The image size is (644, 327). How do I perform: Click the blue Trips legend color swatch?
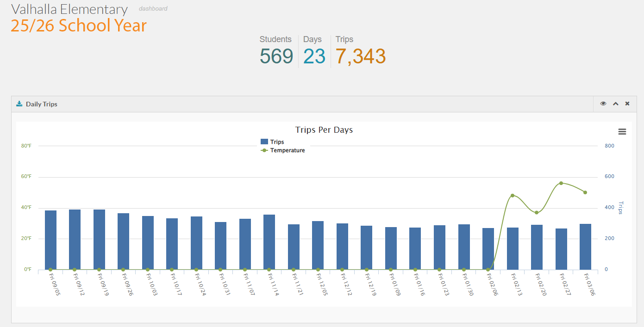tap(264, 142)
